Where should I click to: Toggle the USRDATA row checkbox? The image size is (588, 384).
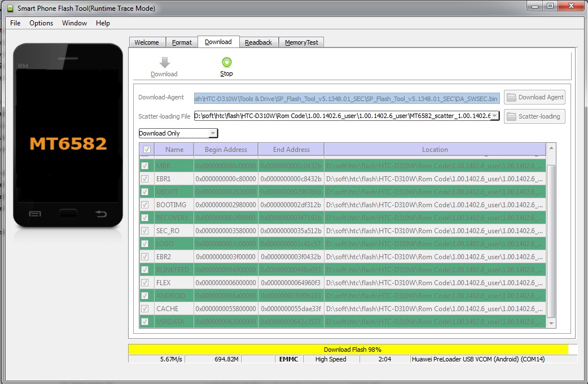(x=145, y=322)
